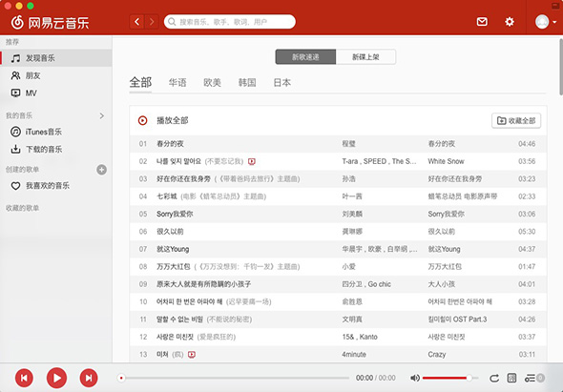This screenshot has height=392, width=563.
Task: Select the 新碟上架 segment
Action: point(365,56)
